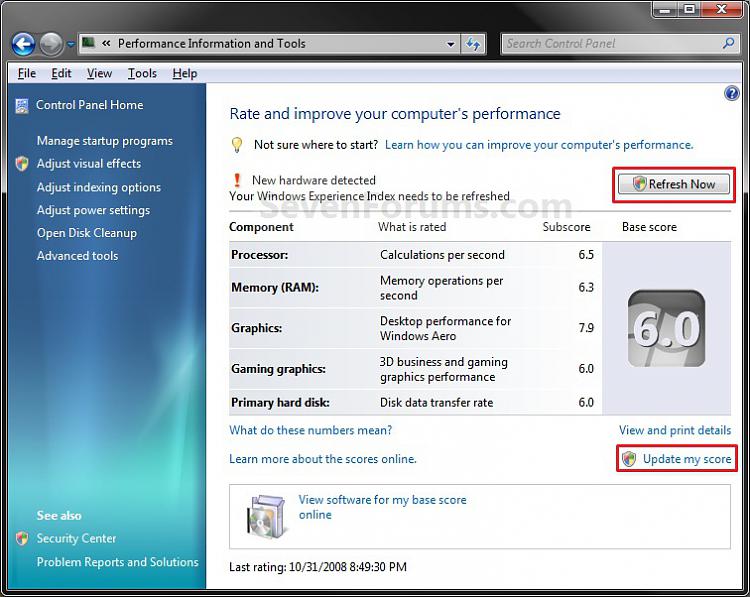Open Adjust indexing options
The width and height of the screenshot is (750, 597).
tap(99, 187)
